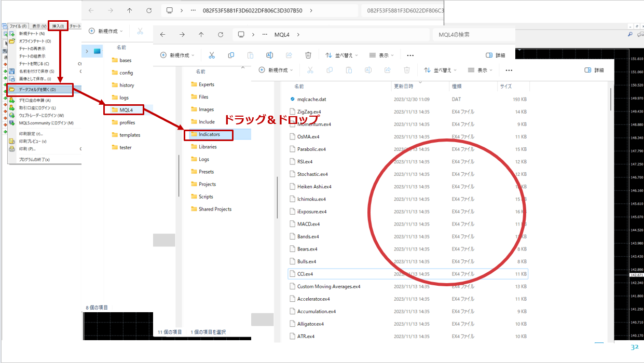Click the Rename icon in the MQL4 window toolbar
The image size is (644, 363).
pyautogui.click(x=269, y=55)
